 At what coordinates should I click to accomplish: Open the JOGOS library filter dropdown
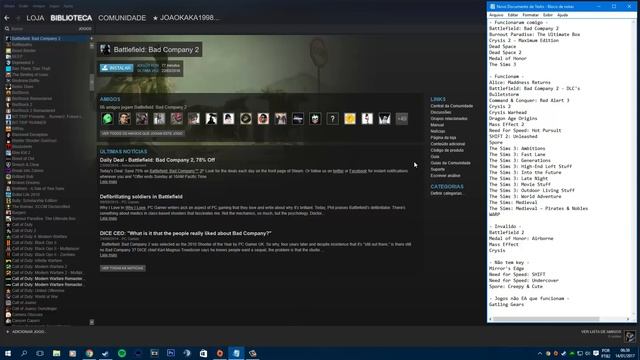(85, 29)
